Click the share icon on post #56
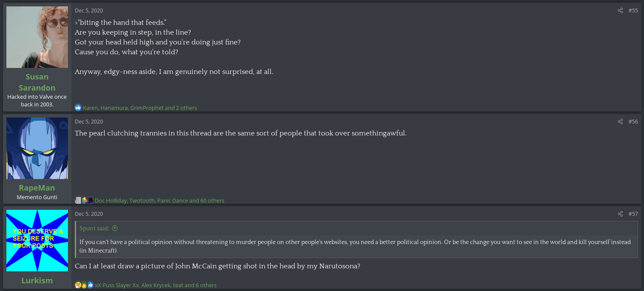644x291 pixels. (x=620, y=122)
